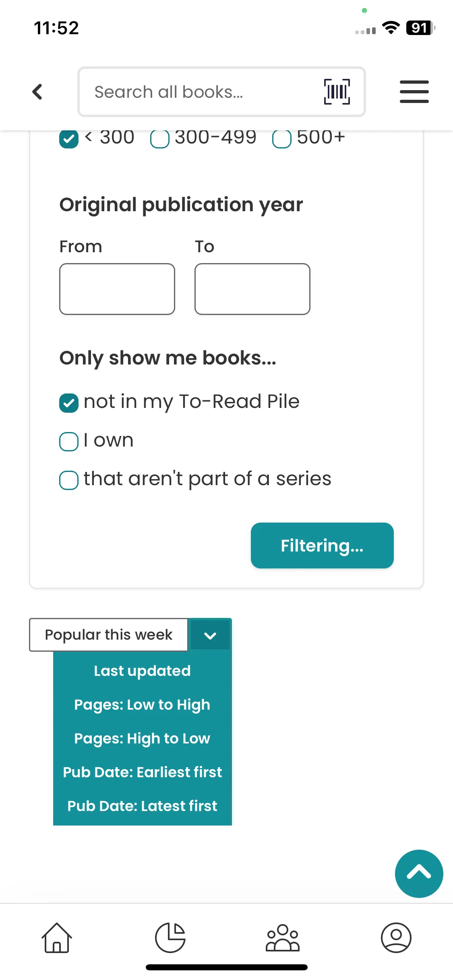The height and width of the screenshot is (980, 453).
Task: Go to the Home tab
Action: pos(57,937)
